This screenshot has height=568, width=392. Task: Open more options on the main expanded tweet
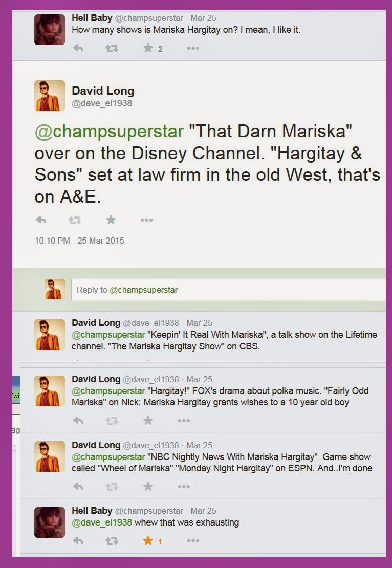tap(146, 220)
